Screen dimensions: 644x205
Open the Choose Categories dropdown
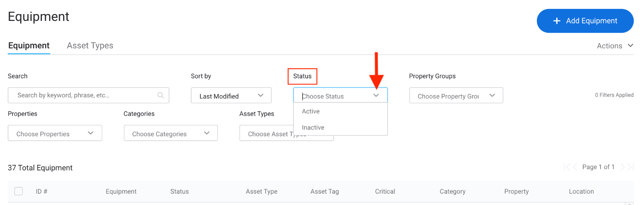click(171, 133)
